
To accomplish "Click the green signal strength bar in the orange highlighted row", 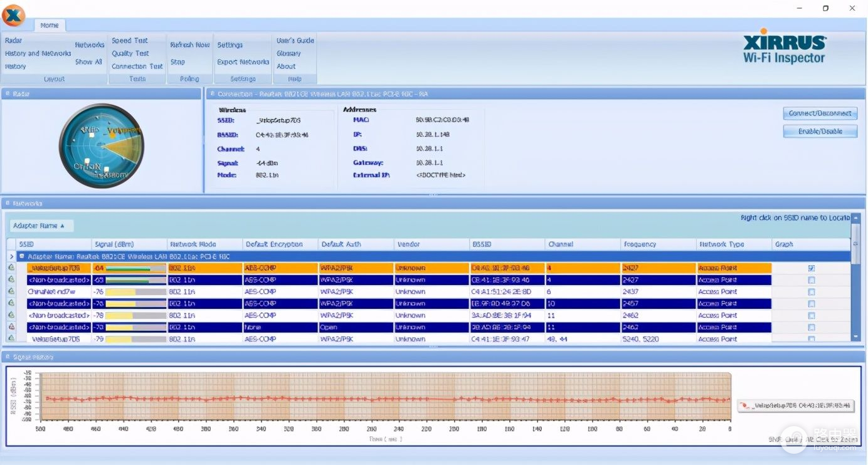I will click(129, 268).
